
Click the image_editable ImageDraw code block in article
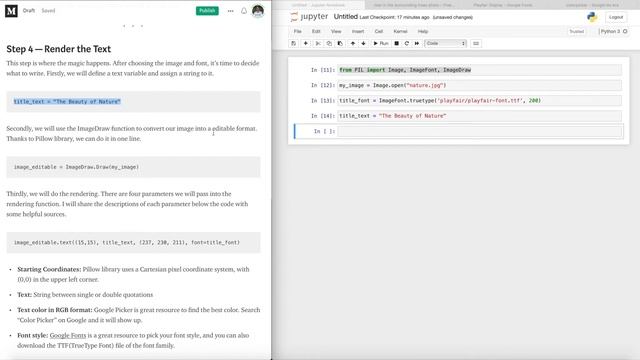tap(133, 167)
